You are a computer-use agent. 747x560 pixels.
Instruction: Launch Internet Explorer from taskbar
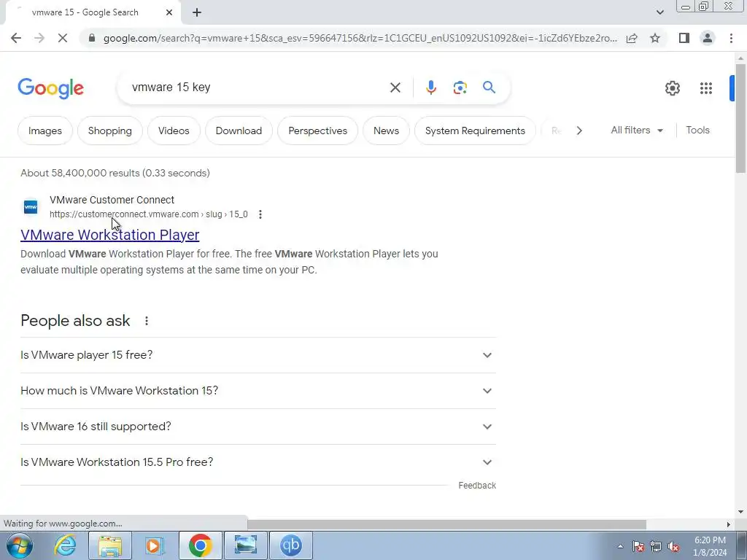coord(64,545)
